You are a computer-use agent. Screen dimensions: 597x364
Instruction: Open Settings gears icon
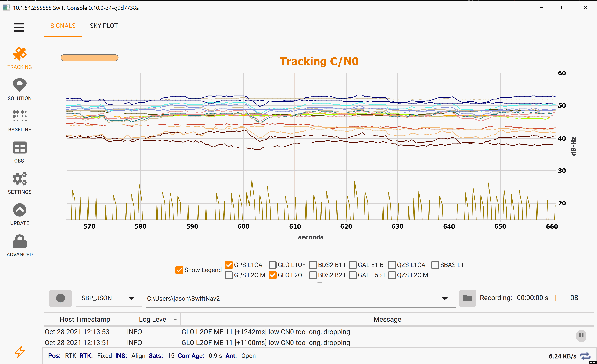[x=19, y=179]
